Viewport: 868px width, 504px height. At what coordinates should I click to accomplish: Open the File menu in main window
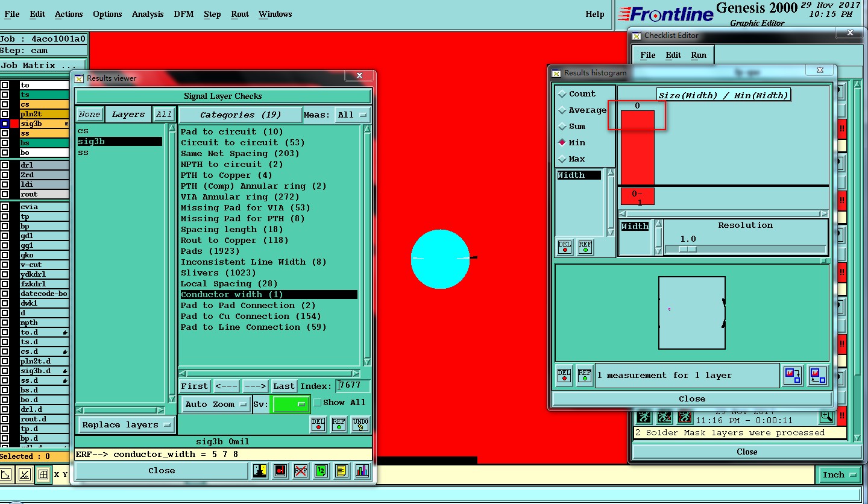[12, 14]
